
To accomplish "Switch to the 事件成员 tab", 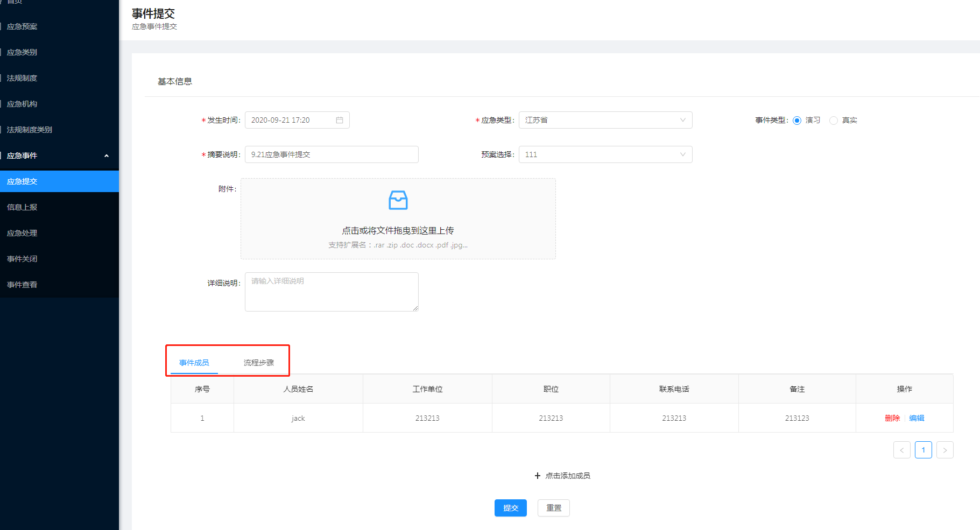I will 194,363.
